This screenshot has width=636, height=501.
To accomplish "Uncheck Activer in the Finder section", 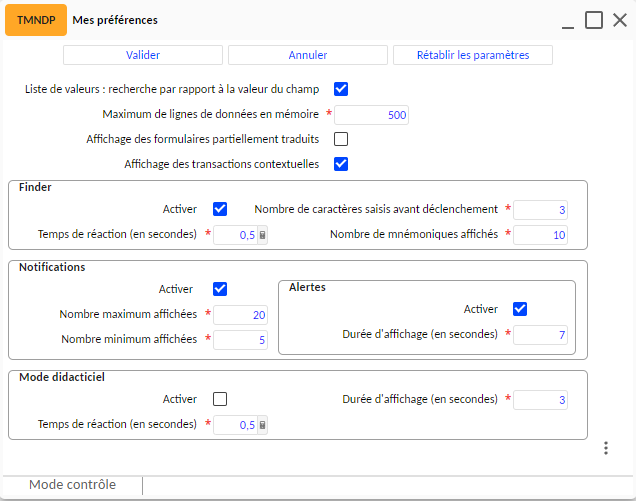I will [x=220, y=209].
